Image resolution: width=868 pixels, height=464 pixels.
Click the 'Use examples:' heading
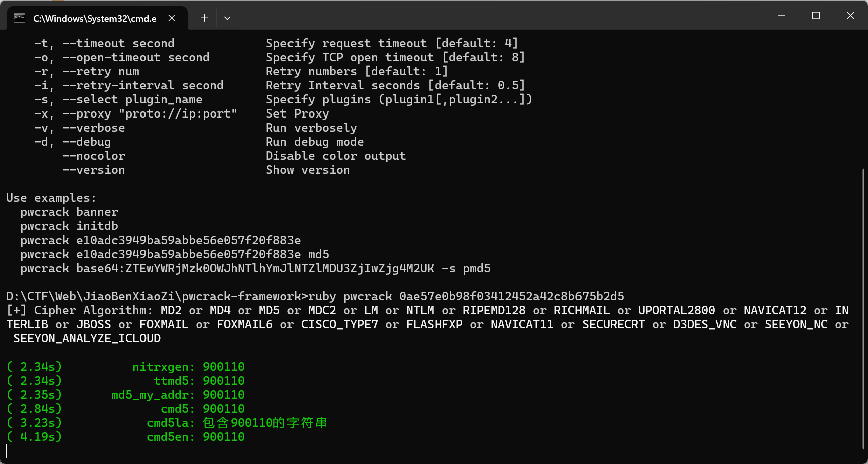pos(51,198)
